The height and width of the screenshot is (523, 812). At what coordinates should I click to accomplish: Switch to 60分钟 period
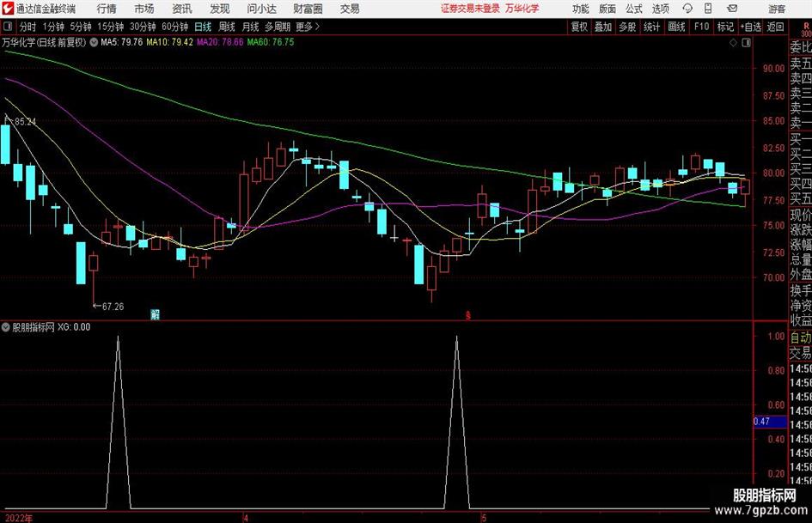click(x=174, y=27)
